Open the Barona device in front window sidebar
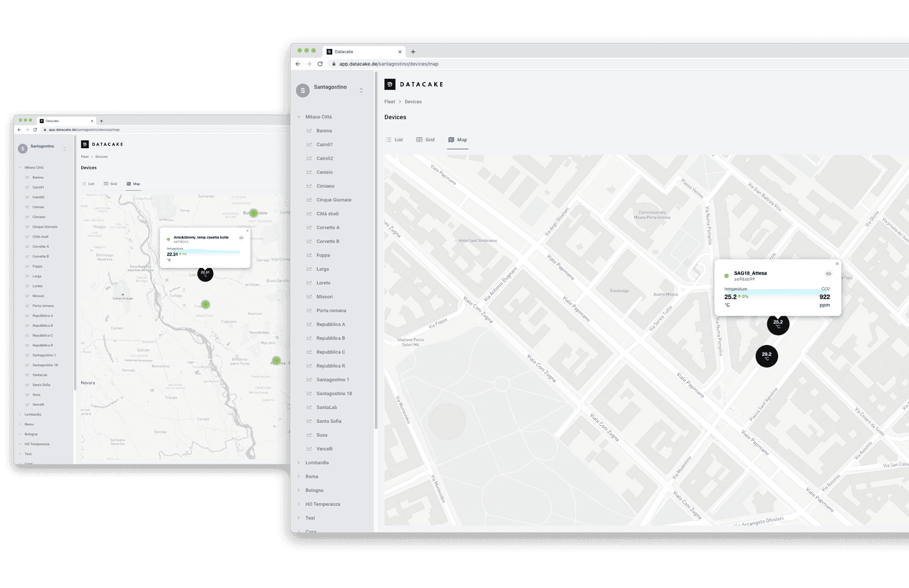 coord(324,131)
